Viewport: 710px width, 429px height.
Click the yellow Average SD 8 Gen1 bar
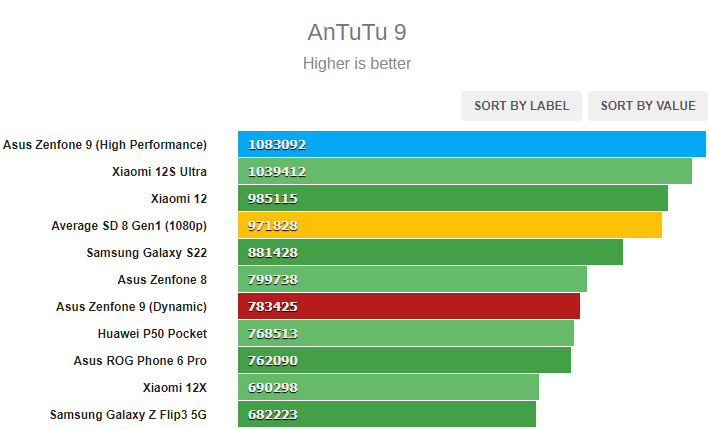450,225
